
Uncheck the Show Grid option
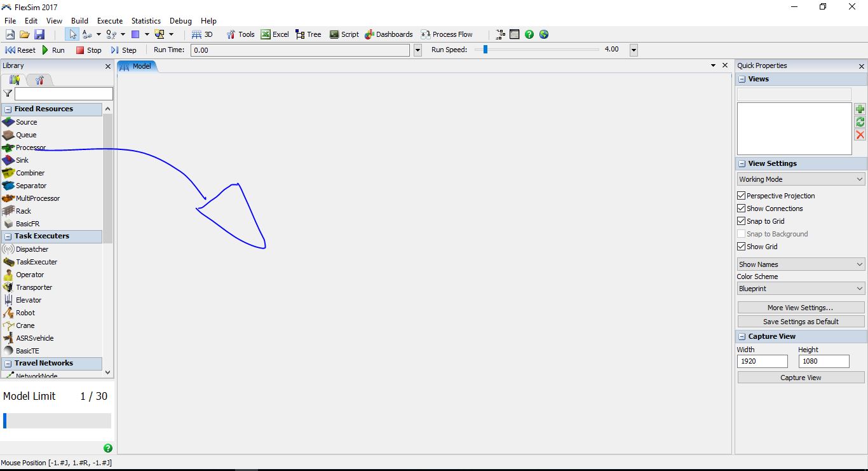point(741,247)
